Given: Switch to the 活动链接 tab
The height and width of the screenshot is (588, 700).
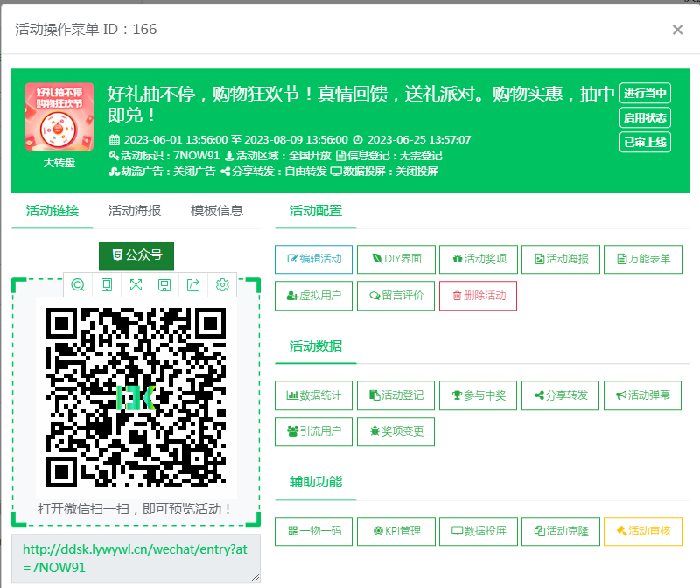Looking at the screenshot, I should pyautogui.click(x=52, y=211).
